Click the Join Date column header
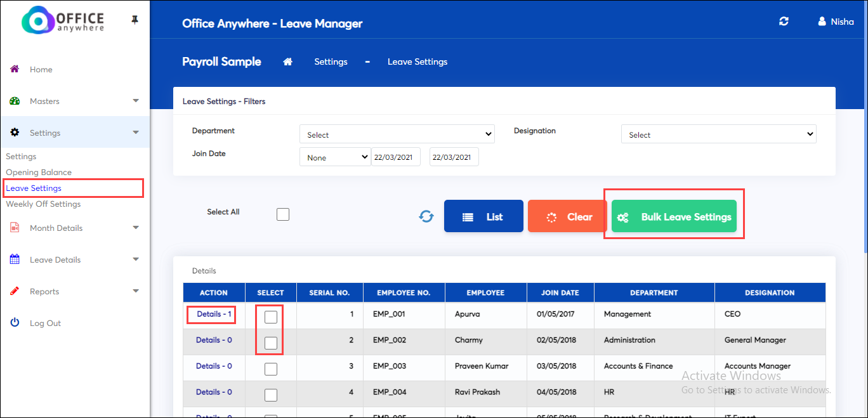Image resolution: width=868 pixels, height=418 pixels. pos(560,292)
